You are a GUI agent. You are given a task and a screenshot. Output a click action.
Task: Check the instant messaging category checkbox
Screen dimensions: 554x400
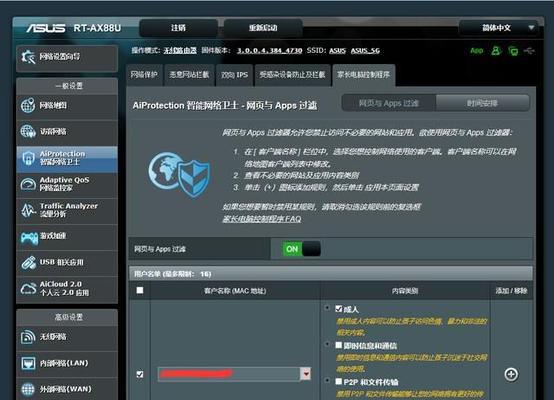(x=338, y=345)
